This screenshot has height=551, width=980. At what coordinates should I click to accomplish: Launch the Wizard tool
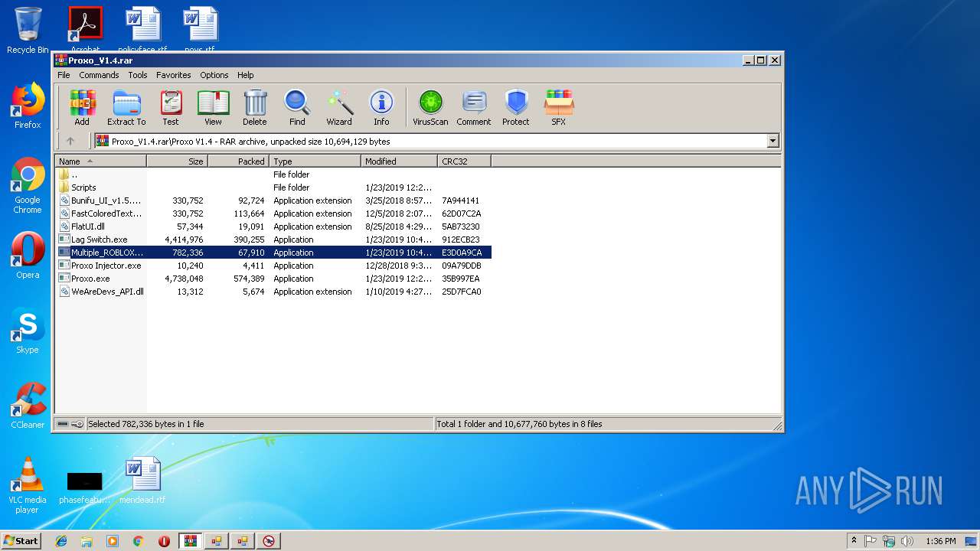339,108
